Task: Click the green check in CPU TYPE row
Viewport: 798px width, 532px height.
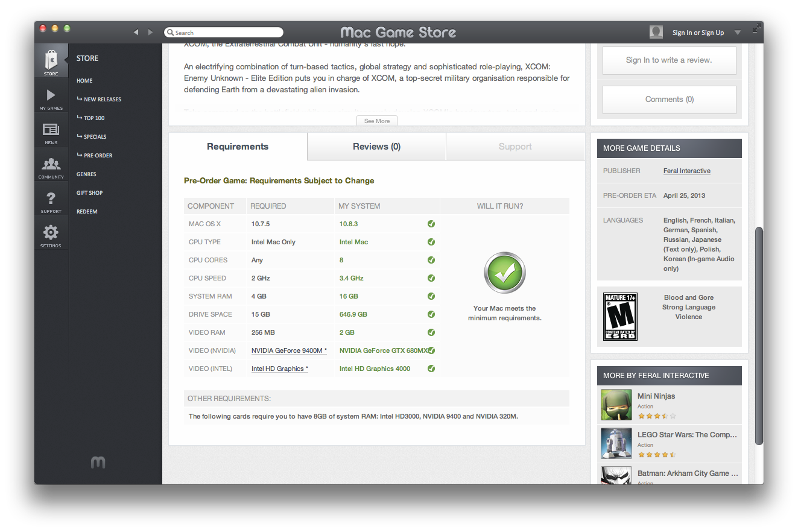Action: (x=431, y=242)
